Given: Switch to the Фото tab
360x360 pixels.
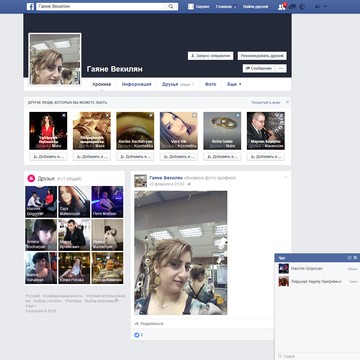Looking at the screenshot, I should pyautogui.click(x=210, y=84).
